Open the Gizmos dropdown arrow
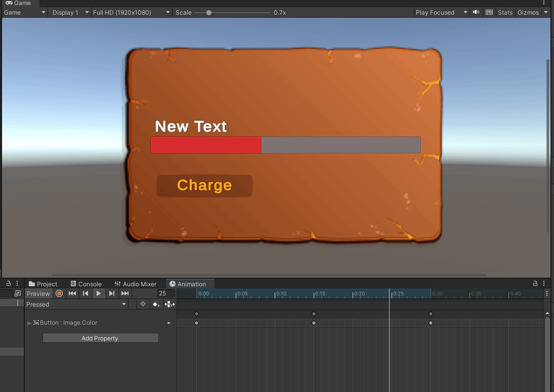Viewport: 554px width, 392px height. tap(546, 12)
